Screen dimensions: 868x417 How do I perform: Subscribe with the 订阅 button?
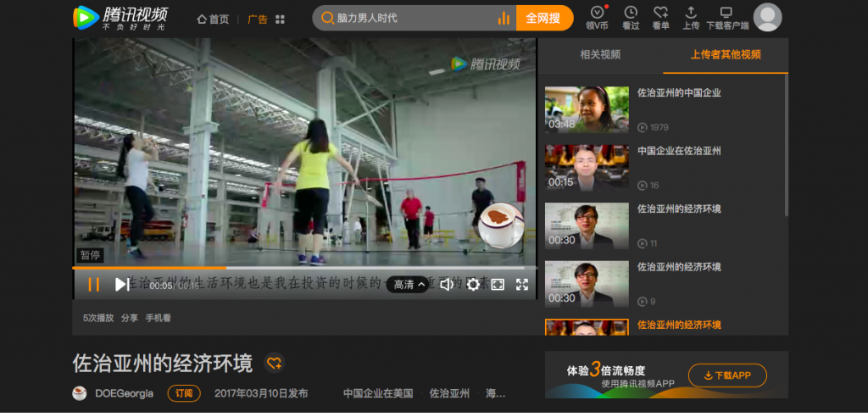click(184, 393)
